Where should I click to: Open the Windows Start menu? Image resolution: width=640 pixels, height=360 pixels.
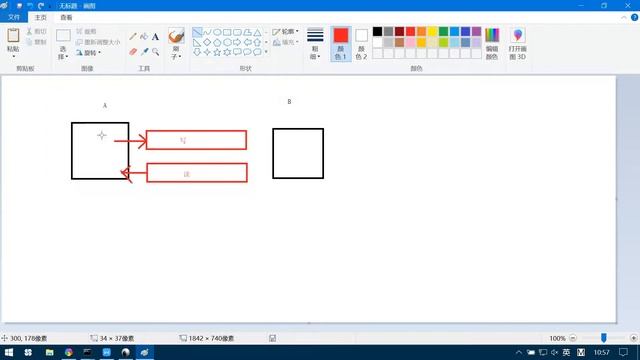click(x=9, y=352)
